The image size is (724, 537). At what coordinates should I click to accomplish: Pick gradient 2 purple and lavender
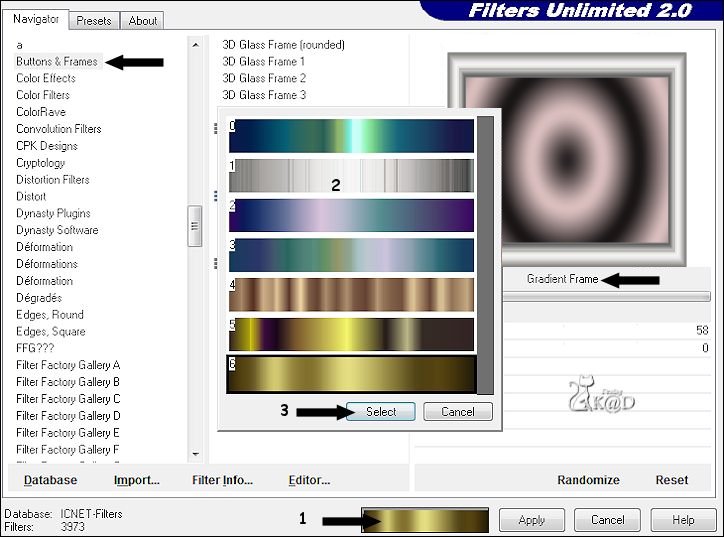point(351,215)
